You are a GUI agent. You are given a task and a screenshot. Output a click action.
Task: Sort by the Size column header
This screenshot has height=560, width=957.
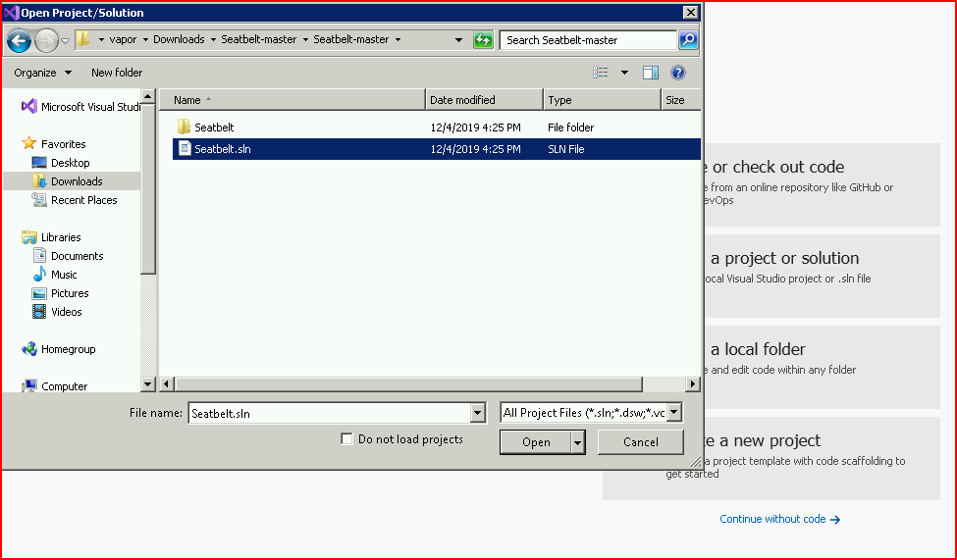(680, 100)
